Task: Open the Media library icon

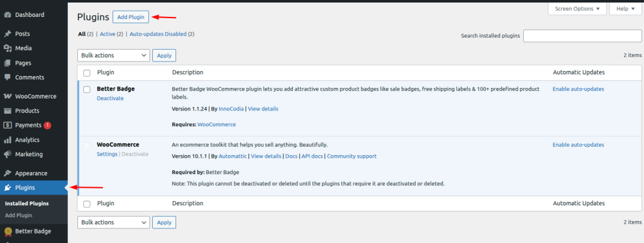Action: click(8, 48)
